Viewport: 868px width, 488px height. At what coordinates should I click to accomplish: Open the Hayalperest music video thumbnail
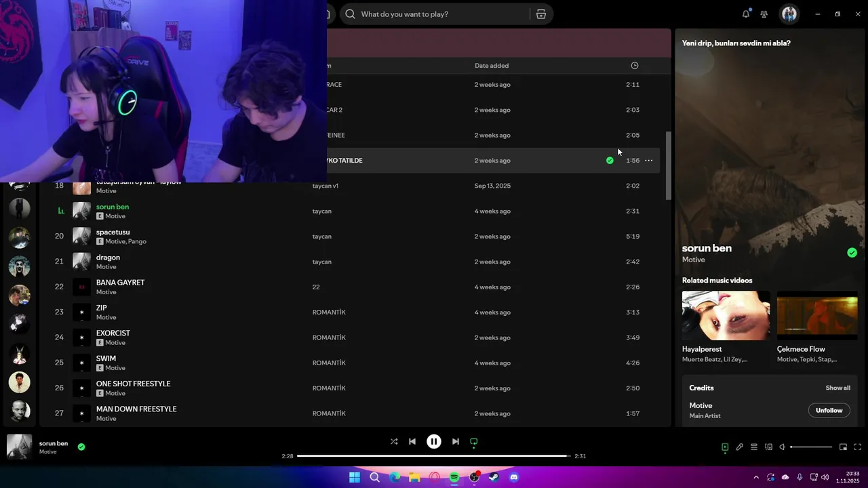pos(726,315)
